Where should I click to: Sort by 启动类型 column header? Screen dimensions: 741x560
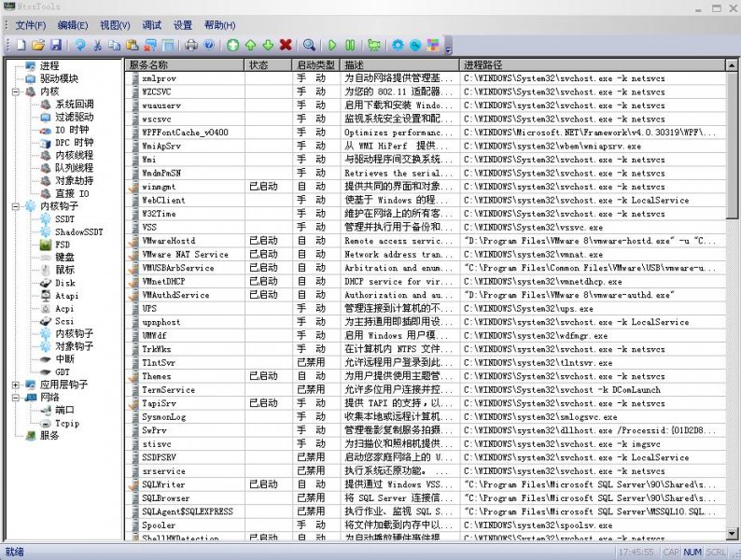coord(316,64)
